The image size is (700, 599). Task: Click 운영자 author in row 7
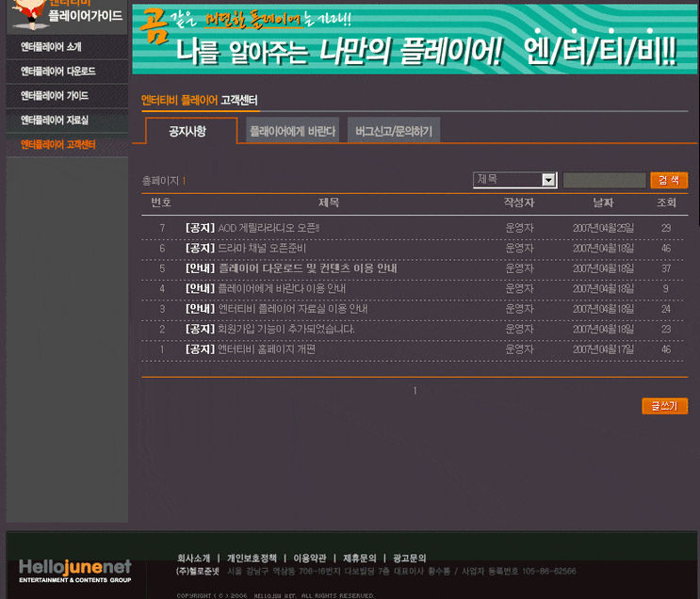point(519,228)
